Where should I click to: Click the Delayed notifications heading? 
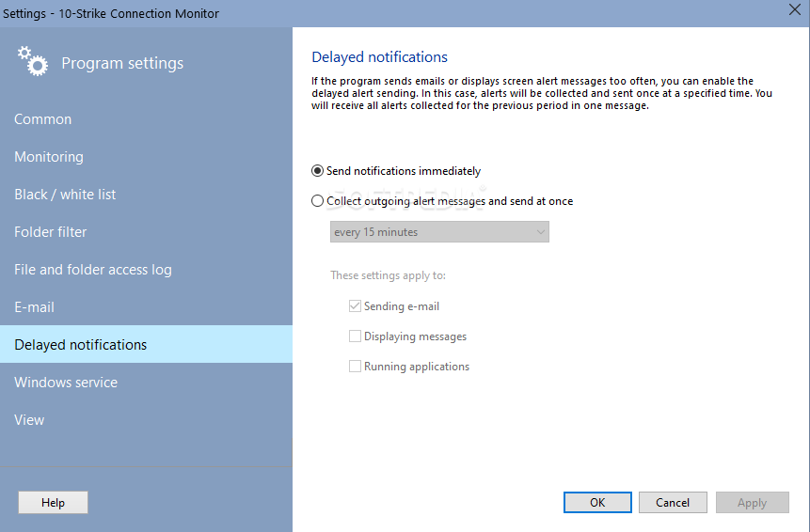(380, 56)
